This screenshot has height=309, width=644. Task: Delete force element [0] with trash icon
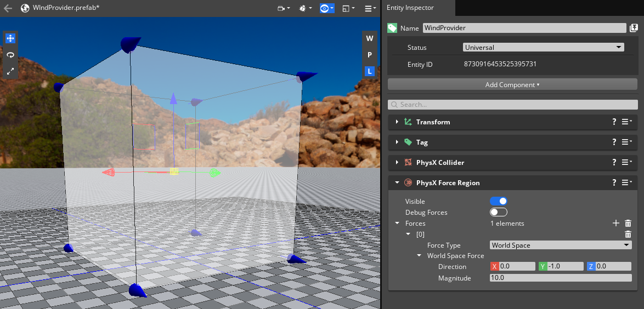(x=628, y=234)
